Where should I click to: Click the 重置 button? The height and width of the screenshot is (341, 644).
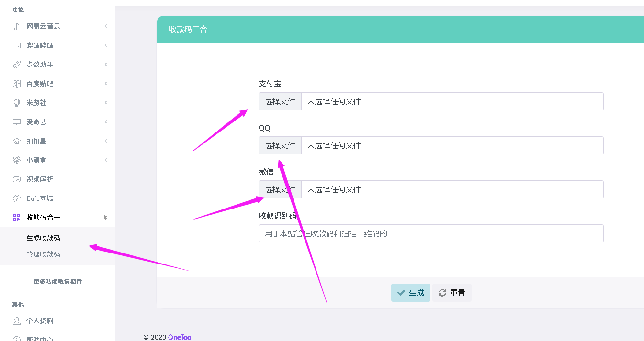tap(452, 293)
